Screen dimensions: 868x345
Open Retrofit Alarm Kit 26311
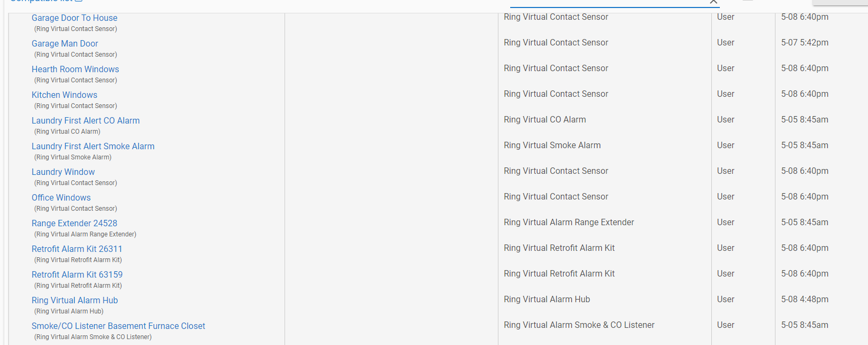coord(77,249)
